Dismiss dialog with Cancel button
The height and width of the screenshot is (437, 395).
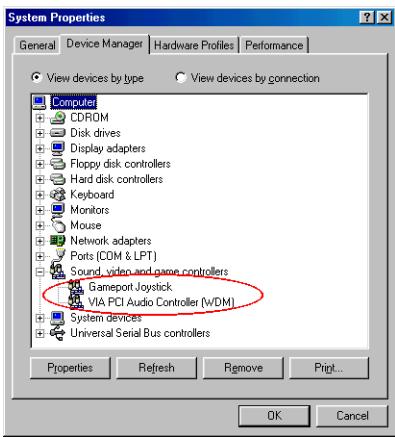[x=352, y=416]
